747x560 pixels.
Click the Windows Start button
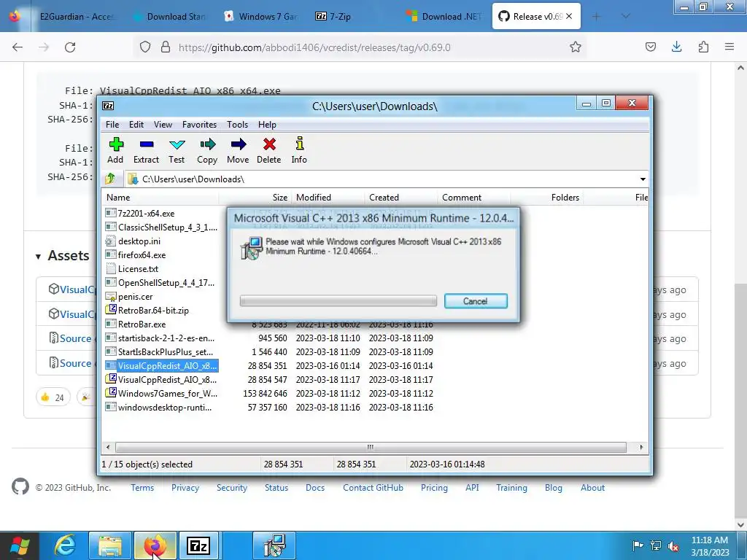[x=19, y=545]
